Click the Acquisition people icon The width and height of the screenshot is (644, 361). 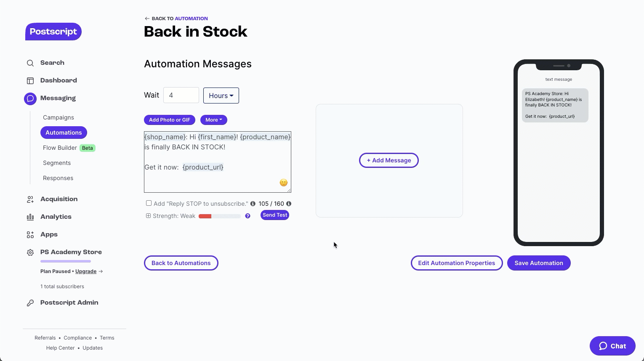click(30, 199)
